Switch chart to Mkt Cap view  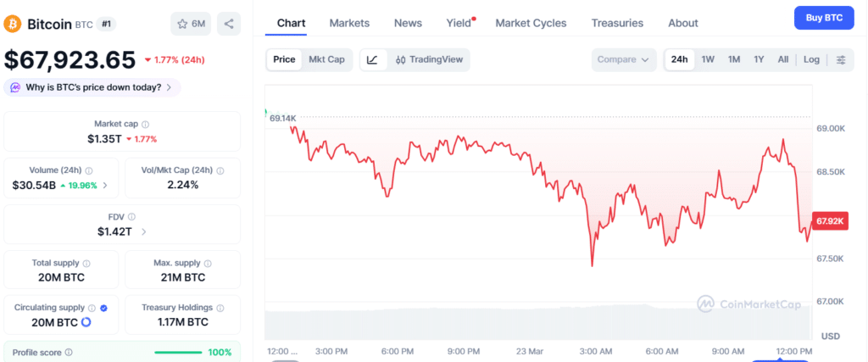click(326, 59)
